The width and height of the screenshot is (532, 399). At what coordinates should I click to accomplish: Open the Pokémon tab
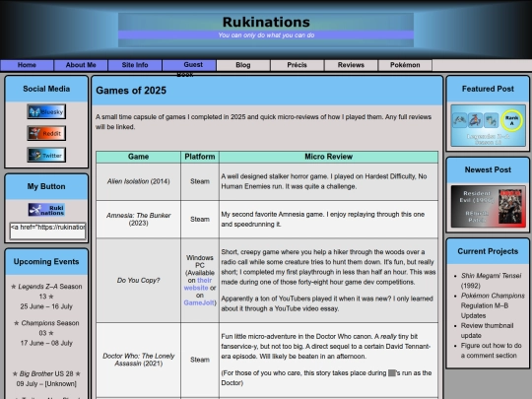tap(405, 65)
